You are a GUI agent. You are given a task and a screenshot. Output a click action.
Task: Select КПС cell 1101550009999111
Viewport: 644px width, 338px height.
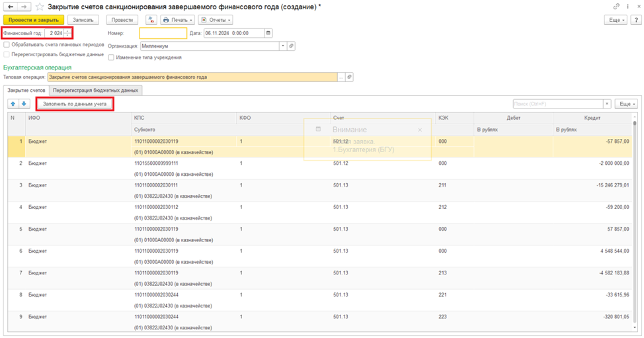(x=184, y=163)
